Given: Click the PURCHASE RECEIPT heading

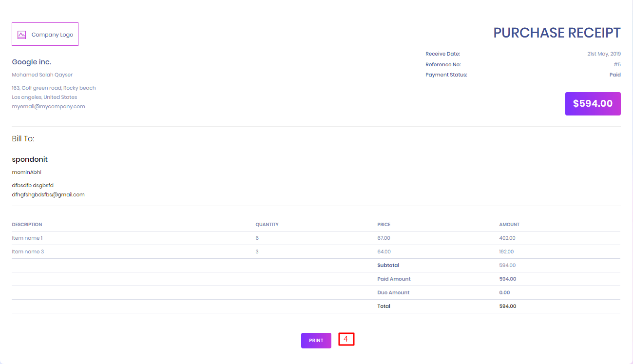Looking at the screenshot, I should point(556,33).
